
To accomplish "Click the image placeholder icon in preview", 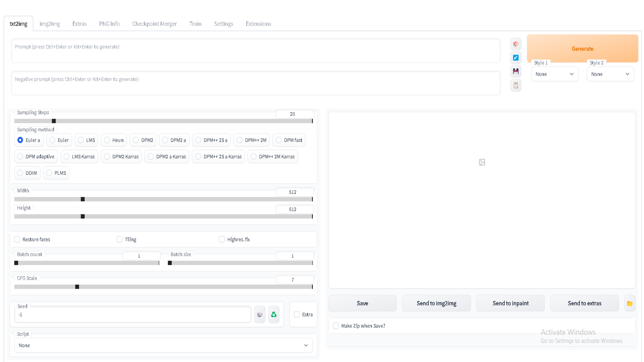I will (482, 162).
